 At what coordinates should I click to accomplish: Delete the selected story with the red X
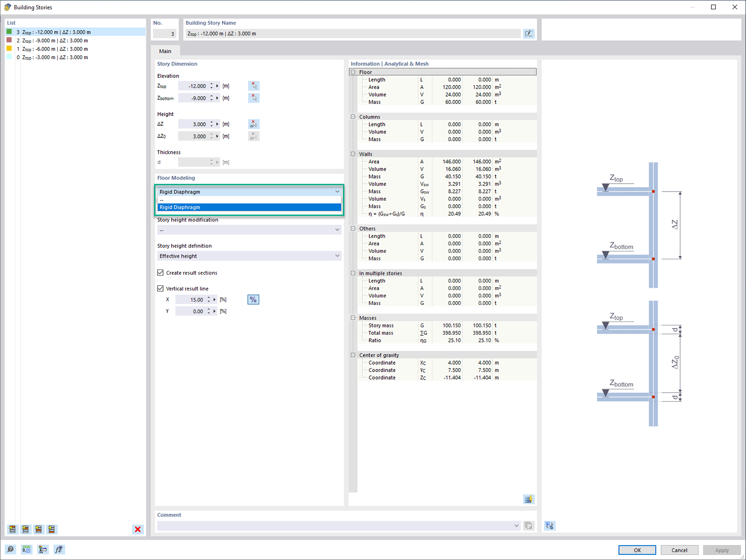tap(138, 529)
